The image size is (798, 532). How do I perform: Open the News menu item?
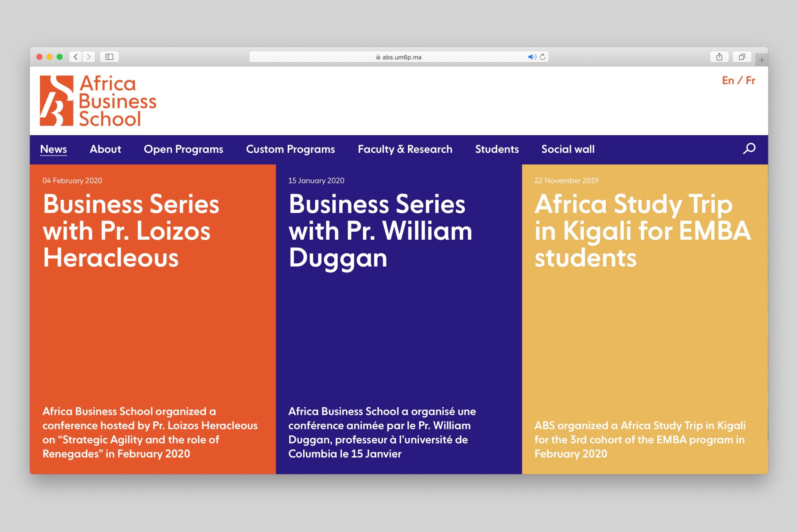pyautogui.click(x=53, y=149)
